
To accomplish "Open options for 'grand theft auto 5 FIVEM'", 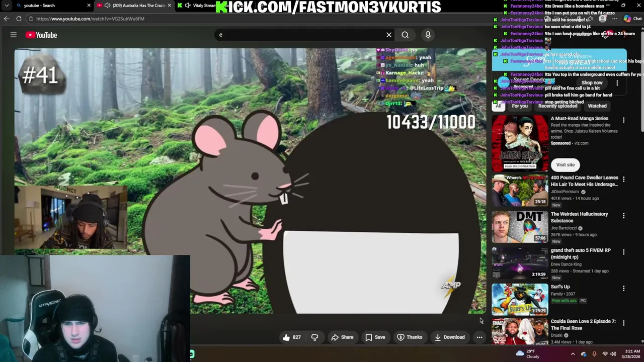I will tap(623, 252).
